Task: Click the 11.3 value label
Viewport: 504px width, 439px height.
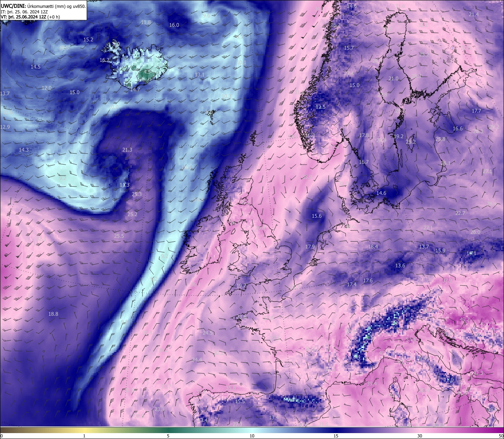Action: click(x=124, y=185)
